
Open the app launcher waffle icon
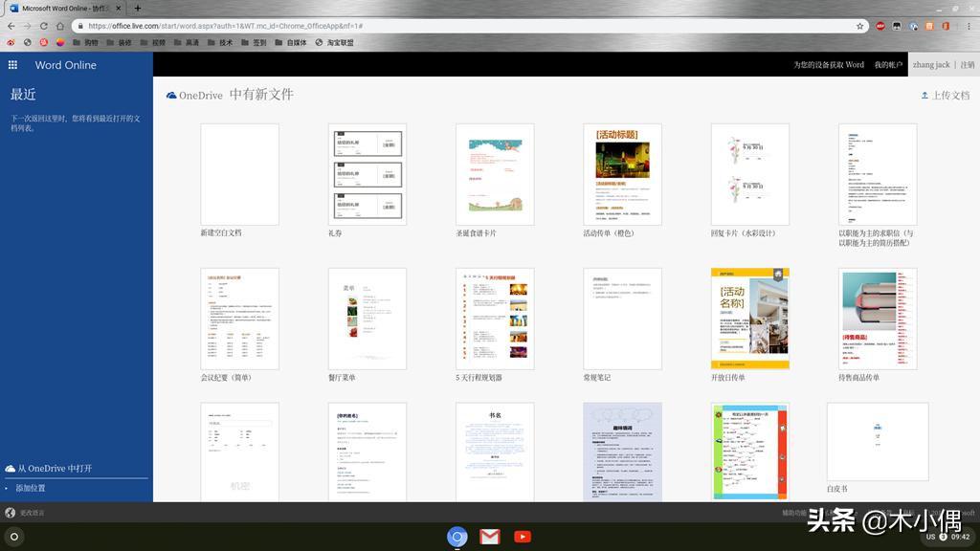11,64
